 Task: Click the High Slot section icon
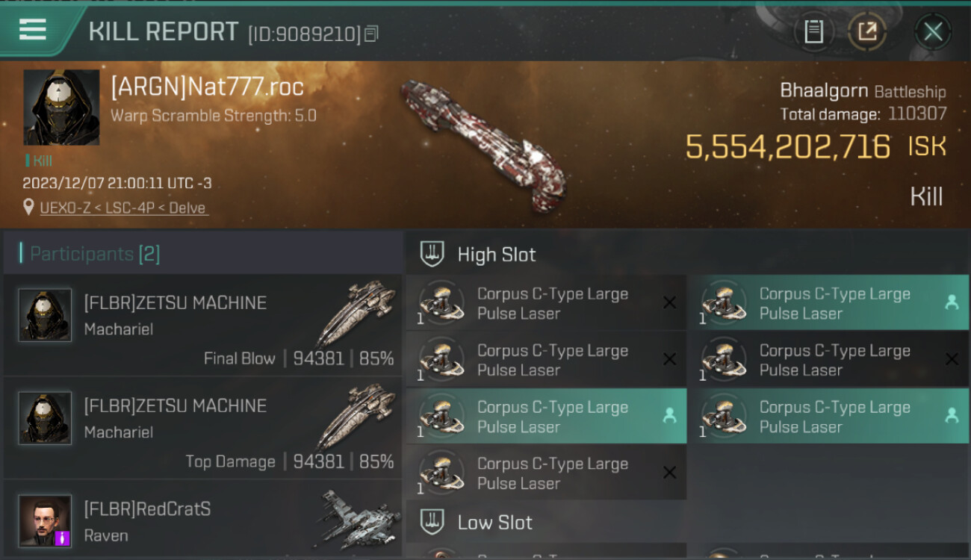coord(432,255)
